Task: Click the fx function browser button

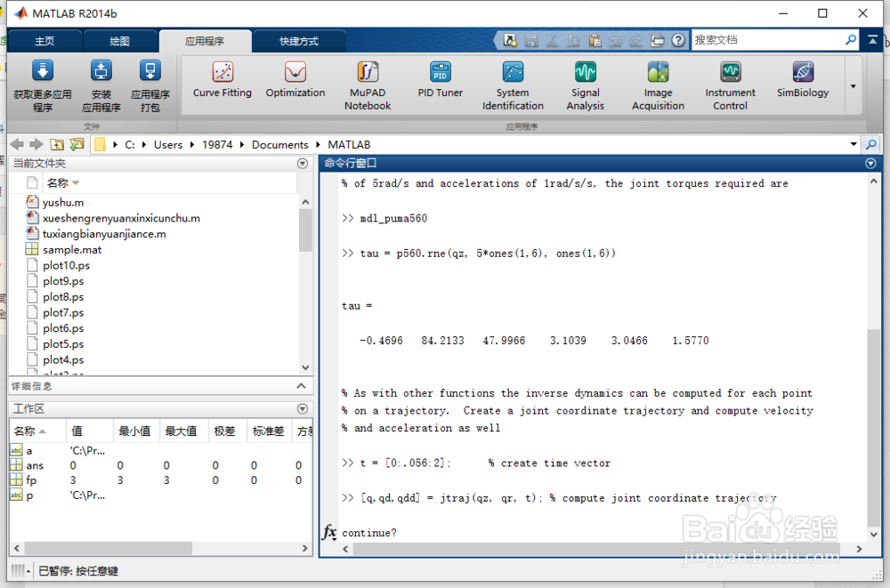Action: pos(330,532)
